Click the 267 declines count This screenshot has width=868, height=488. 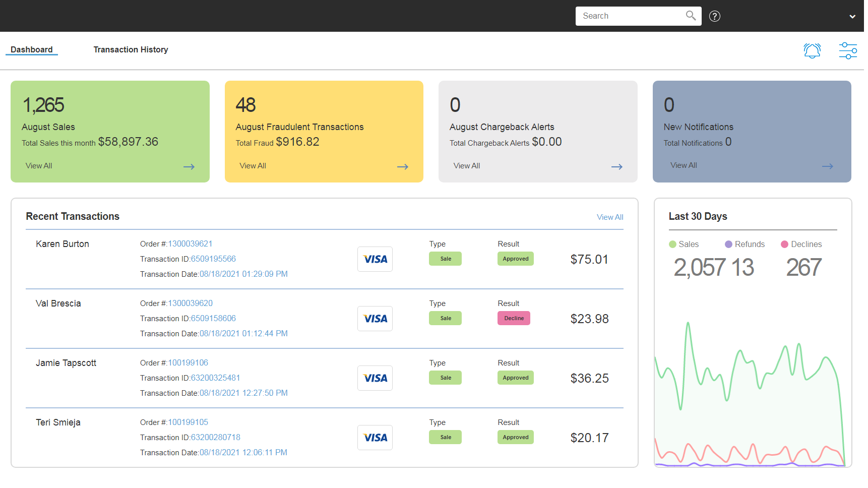[x=804, y=268]
